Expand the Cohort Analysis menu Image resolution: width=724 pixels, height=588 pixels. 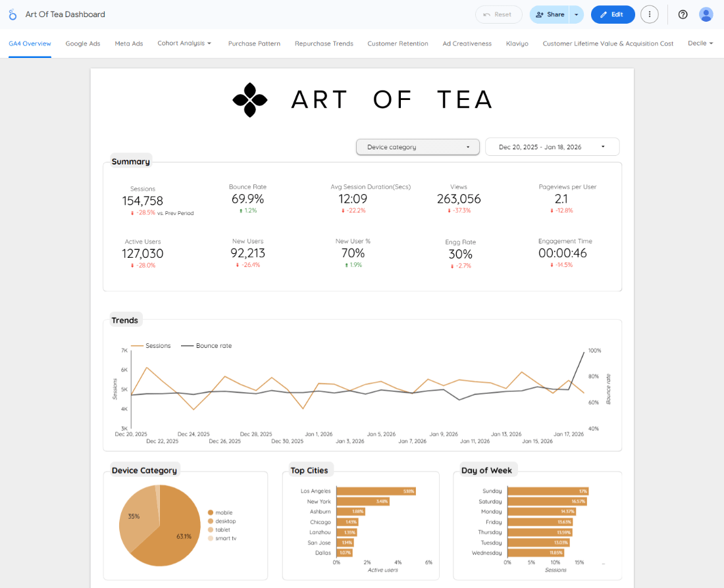(184, 43)
